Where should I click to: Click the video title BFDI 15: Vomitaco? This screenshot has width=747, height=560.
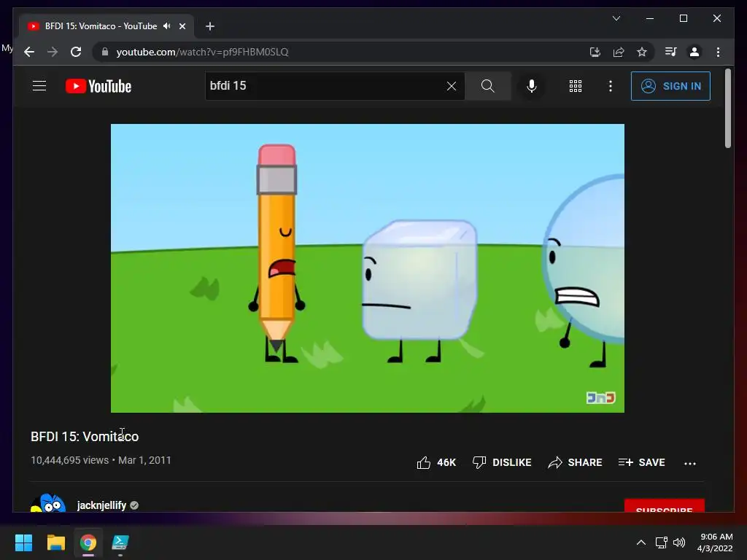coord(85,437)
